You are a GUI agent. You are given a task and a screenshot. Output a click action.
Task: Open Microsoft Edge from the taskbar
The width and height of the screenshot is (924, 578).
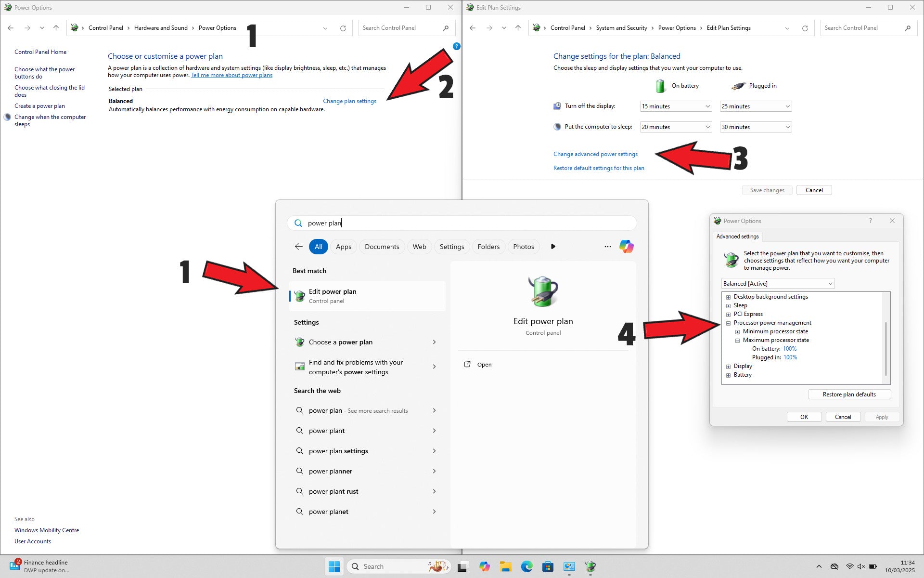[x=526, y=566]
